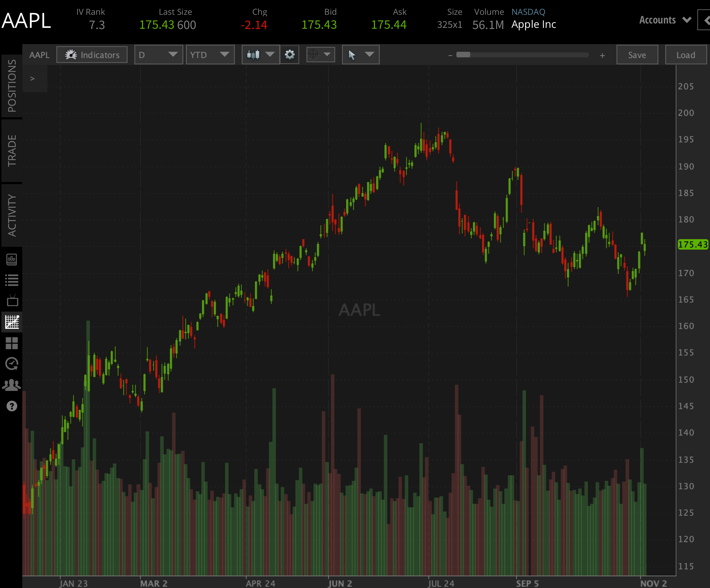710x588 pixels.
Task: Open the Indicators editor
Action: tap(92, 55)
